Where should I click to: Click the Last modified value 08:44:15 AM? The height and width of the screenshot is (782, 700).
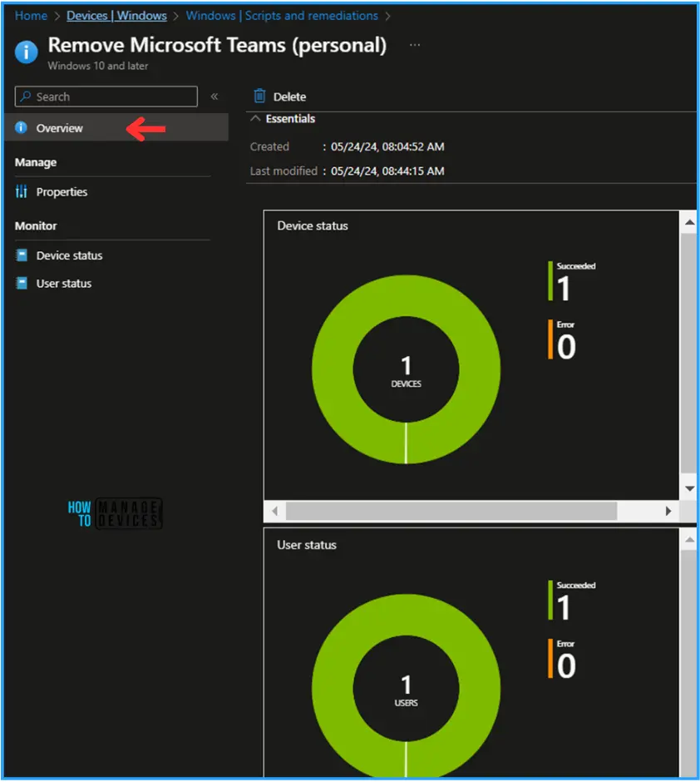pyautogui.click(x=387, y=171)
